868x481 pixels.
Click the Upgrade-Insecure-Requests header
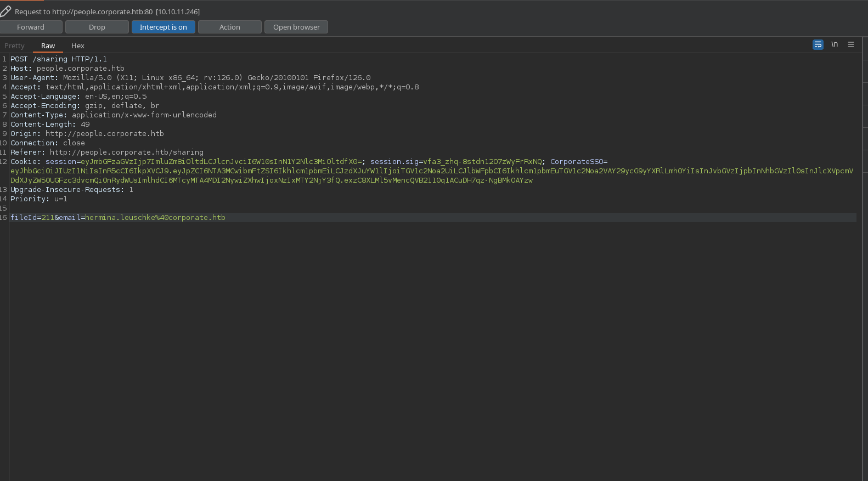click(72, 189)
